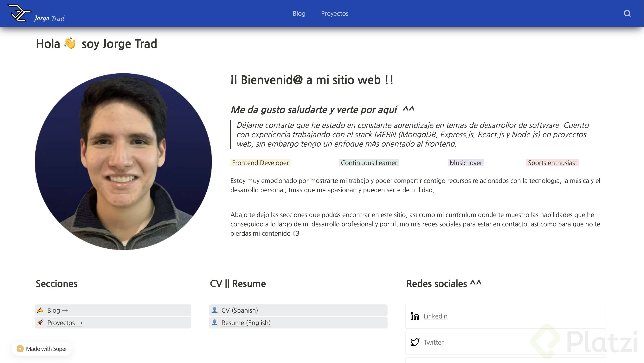Click the Twitter bird icon
This screenshot has width=644, height=363.
tap(415, 342)
